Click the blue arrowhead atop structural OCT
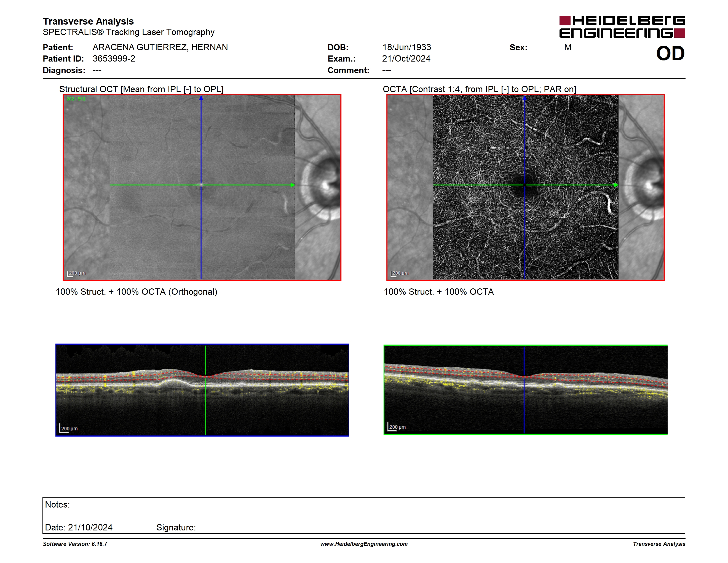The width and height of the screenshot is (728, 563). click(x=201, y=98)
